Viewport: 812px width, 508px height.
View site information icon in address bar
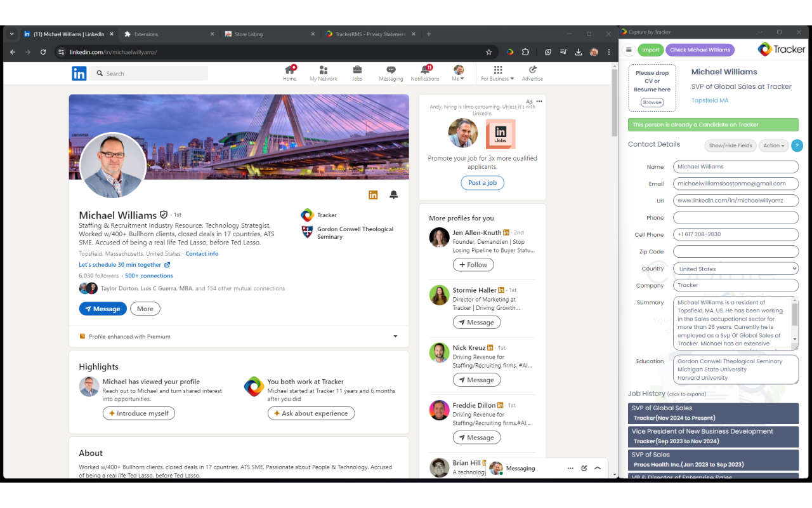click(x=61, y=52)
